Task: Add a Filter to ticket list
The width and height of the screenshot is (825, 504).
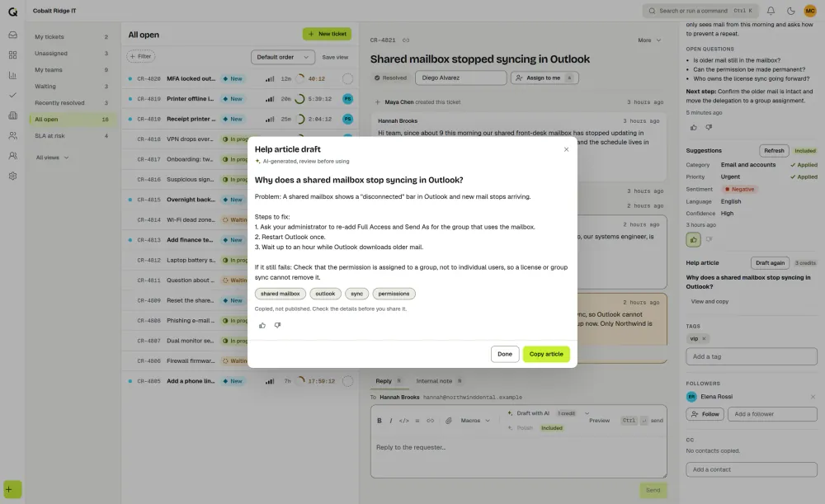Action: (x=140, y=56)
